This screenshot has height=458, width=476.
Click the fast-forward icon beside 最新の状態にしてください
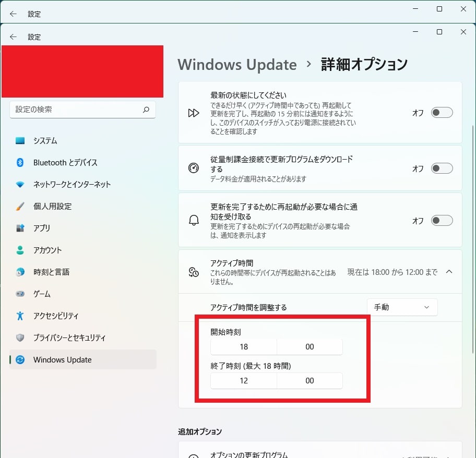click(193, 113)
